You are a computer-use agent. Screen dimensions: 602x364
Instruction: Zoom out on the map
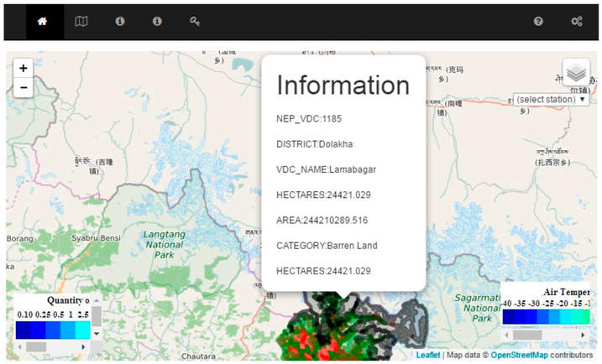point(23,87)
